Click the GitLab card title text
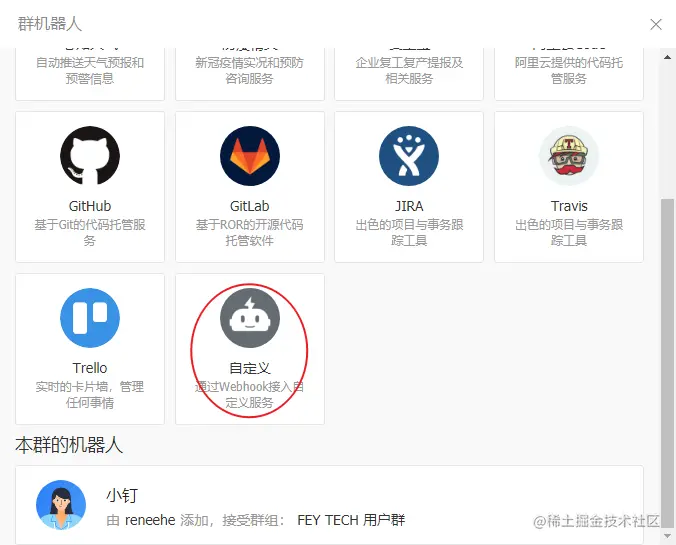 point(250,206)
